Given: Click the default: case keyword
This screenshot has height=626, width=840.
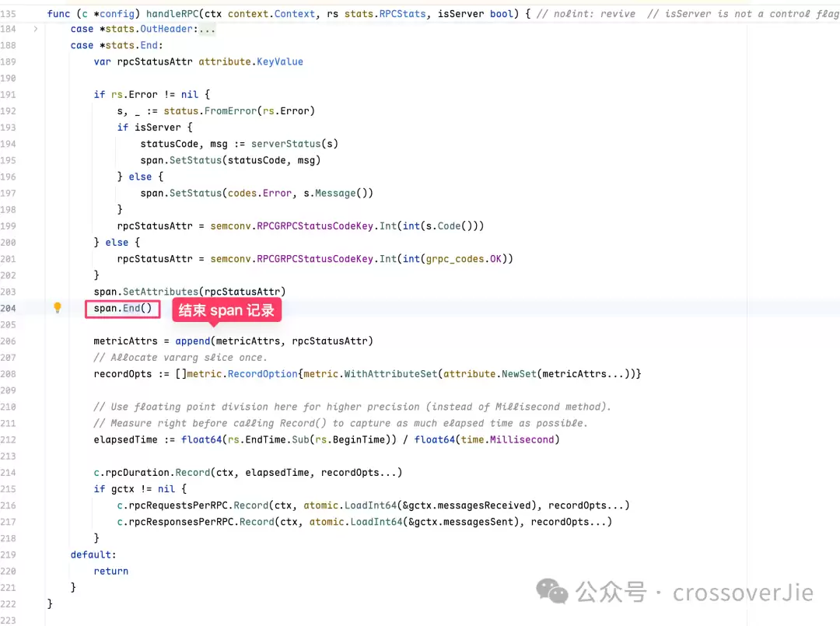Looking at the screenshot, I should [93, 554].
